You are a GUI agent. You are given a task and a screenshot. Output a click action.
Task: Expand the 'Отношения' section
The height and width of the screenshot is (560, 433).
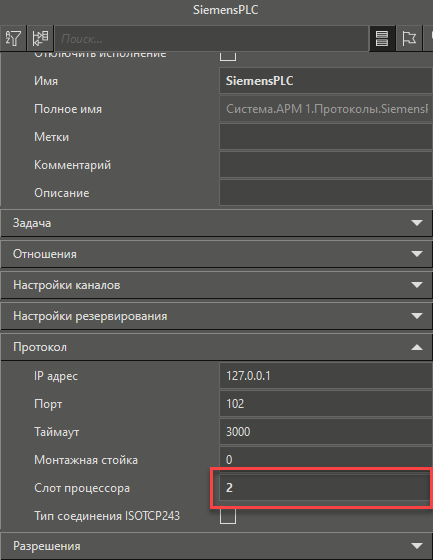coord(216,254)
